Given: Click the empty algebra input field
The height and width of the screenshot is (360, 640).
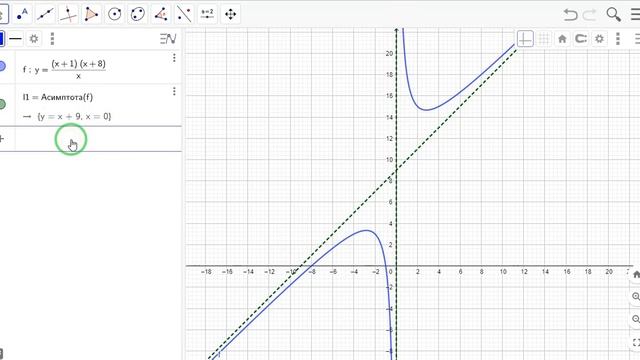Looking at the screenshot, I should [98, 139].
